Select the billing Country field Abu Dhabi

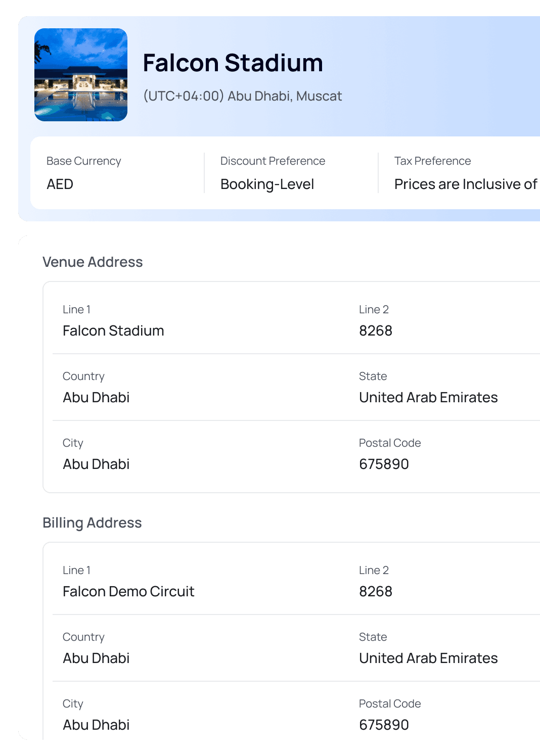96,658
